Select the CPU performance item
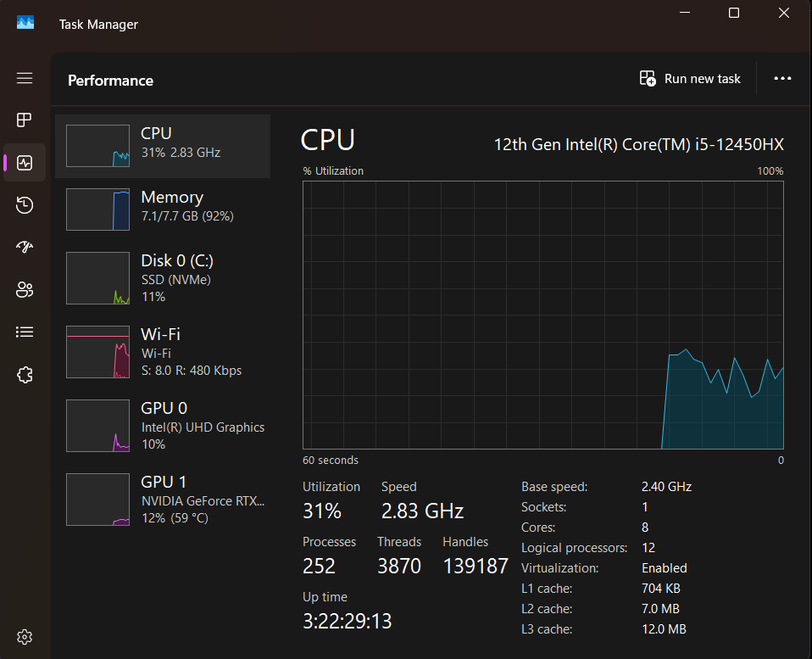Image resolution: width=812 pixels, height=659 pixels. click(x=163, y=146)
